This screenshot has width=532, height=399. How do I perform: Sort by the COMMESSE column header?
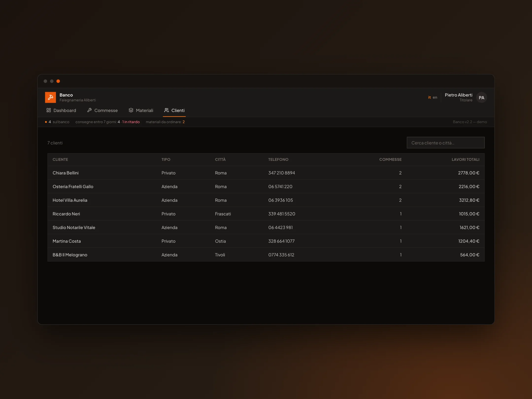[x=390, y=160]
